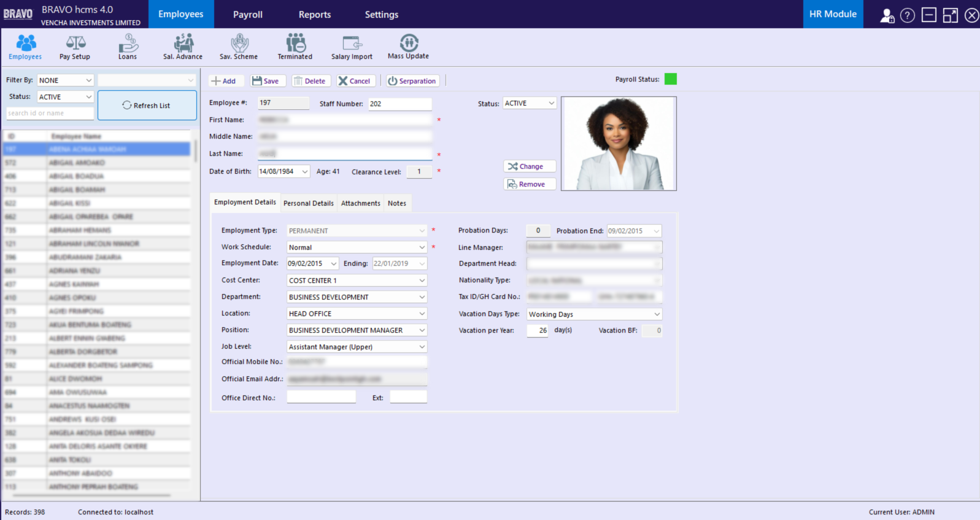Image resolution: width=980 pixels, height=520 pixels.
Task: Open the Mass Update icon
Action: coord(409,43)
